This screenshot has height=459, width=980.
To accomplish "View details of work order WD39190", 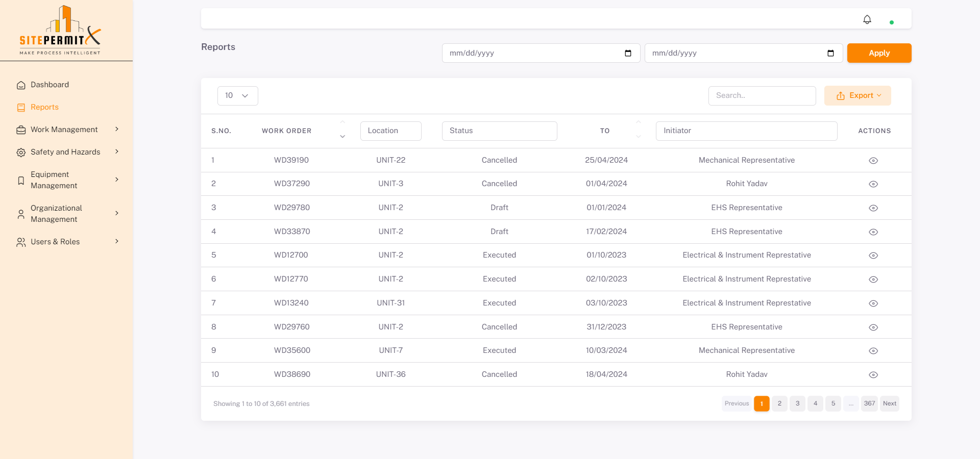I will [873, 161].
